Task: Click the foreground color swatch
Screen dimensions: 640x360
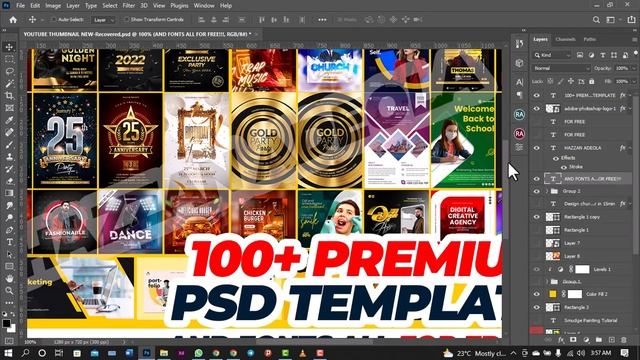Action: [x=7, y=323]
